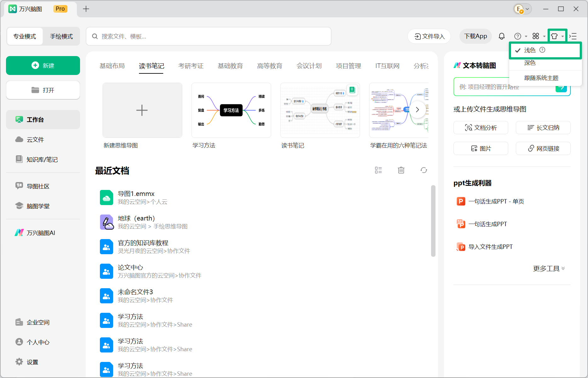Open the 学习方法 template thumbnail
Viewport: 588px width, 378px height.
pos(231,110)
